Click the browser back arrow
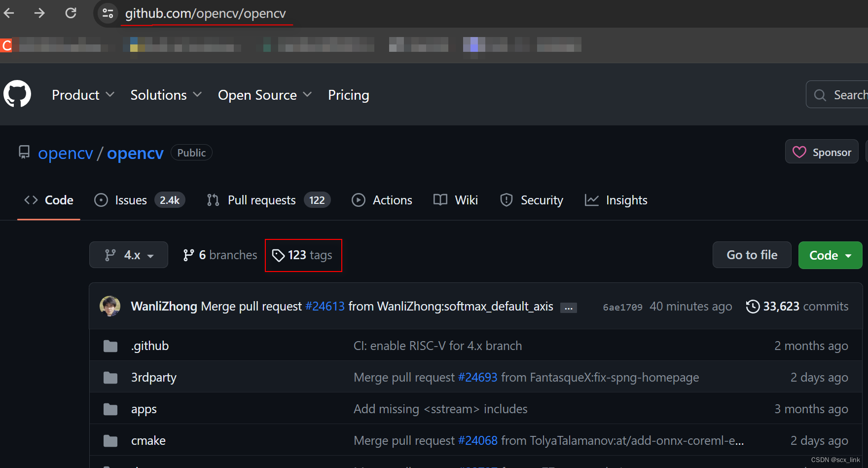The image size is (868, 468). pyautogui.click(x=9, y=13)
